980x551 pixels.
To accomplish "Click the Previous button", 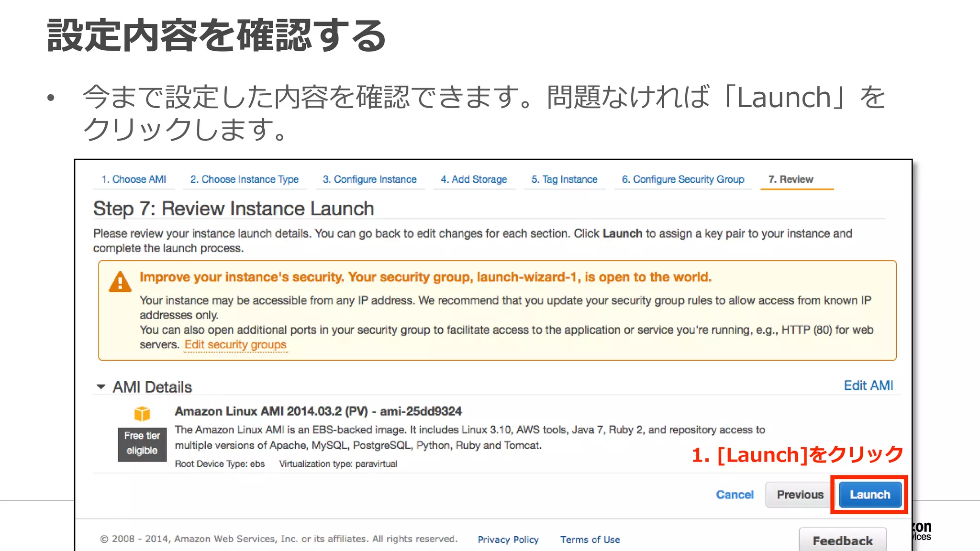I will (800, 495).
